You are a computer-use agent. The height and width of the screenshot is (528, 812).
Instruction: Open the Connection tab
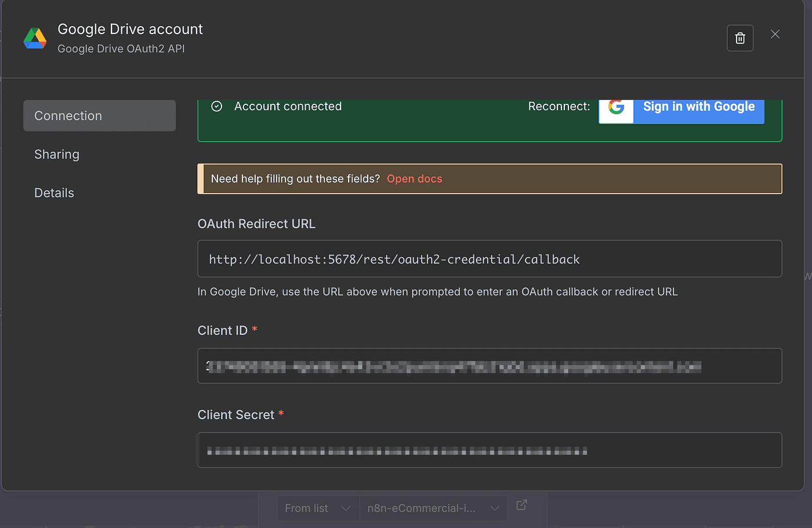pyautogui.click(x=99, y=116)
